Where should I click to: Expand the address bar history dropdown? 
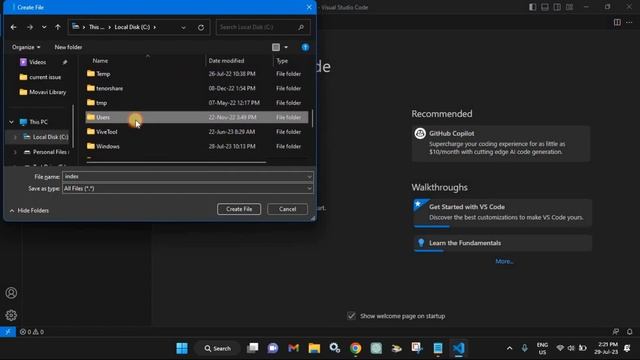click(183, 27)
